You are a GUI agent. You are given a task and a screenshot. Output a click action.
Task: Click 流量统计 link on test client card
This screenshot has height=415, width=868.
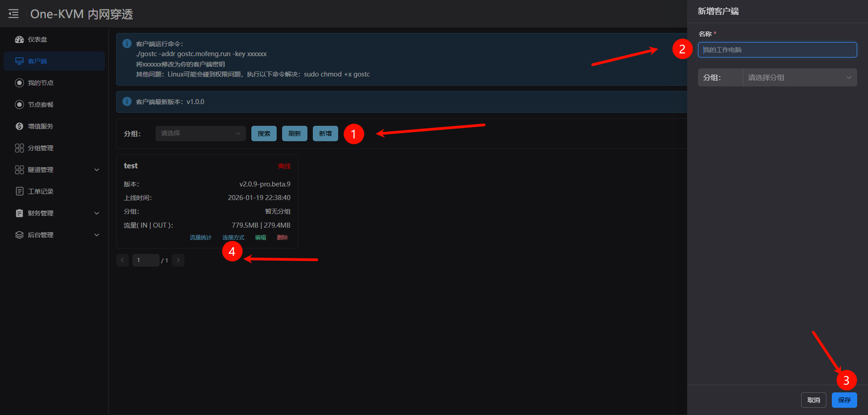point(200,238)
